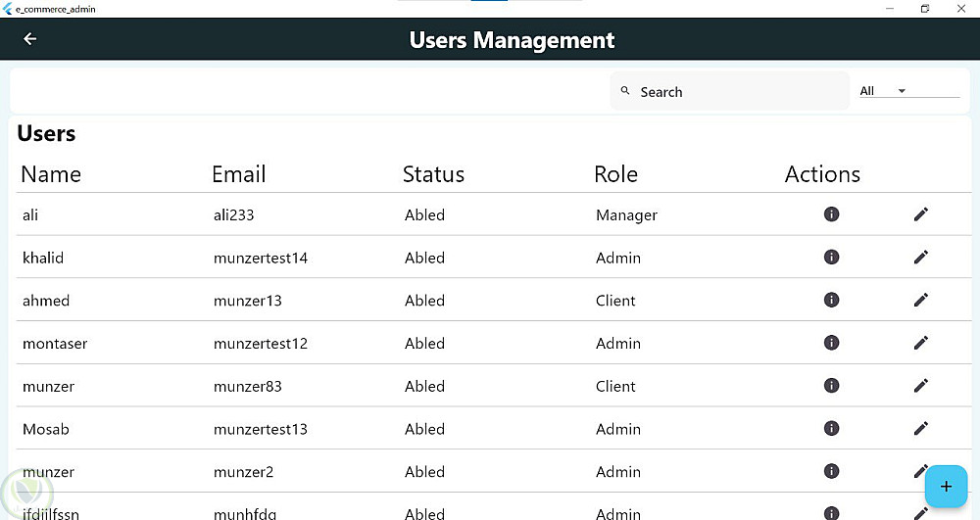
Task: Sort by the Name column header
Action: [x=51, y=174]
